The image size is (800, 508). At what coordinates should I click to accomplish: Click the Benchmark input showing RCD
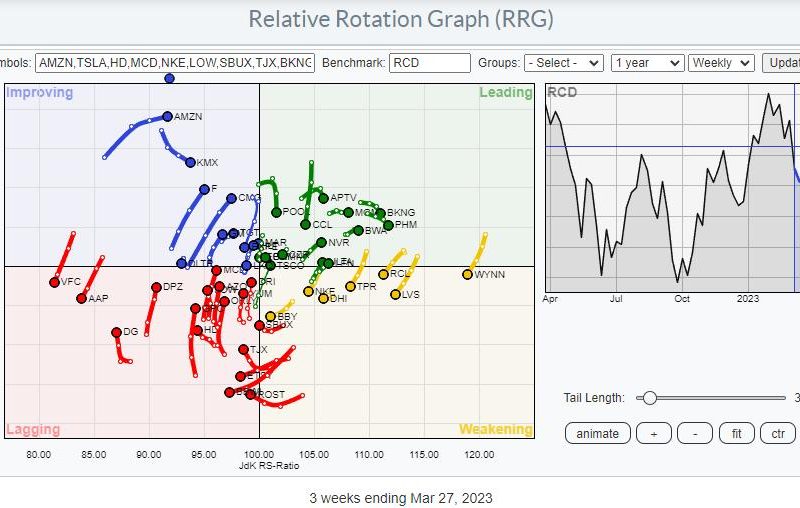pos(430,63)
